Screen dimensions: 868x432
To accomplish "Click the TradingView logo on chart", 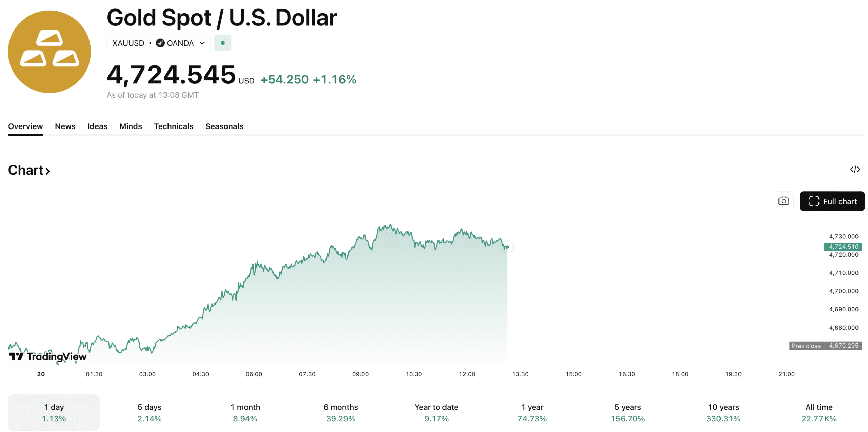I will click(x=48, y=356).
